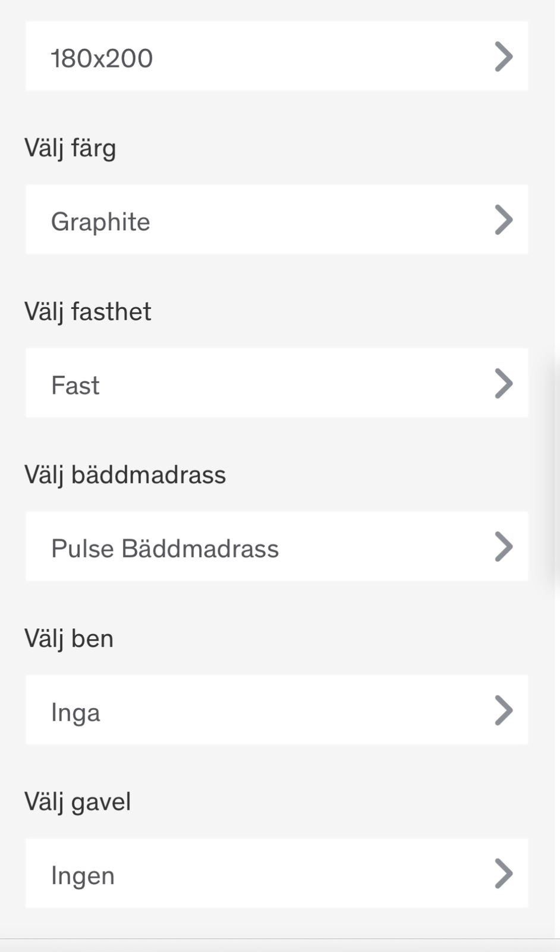Tap the '180x200' size text

tap(102, 58)
